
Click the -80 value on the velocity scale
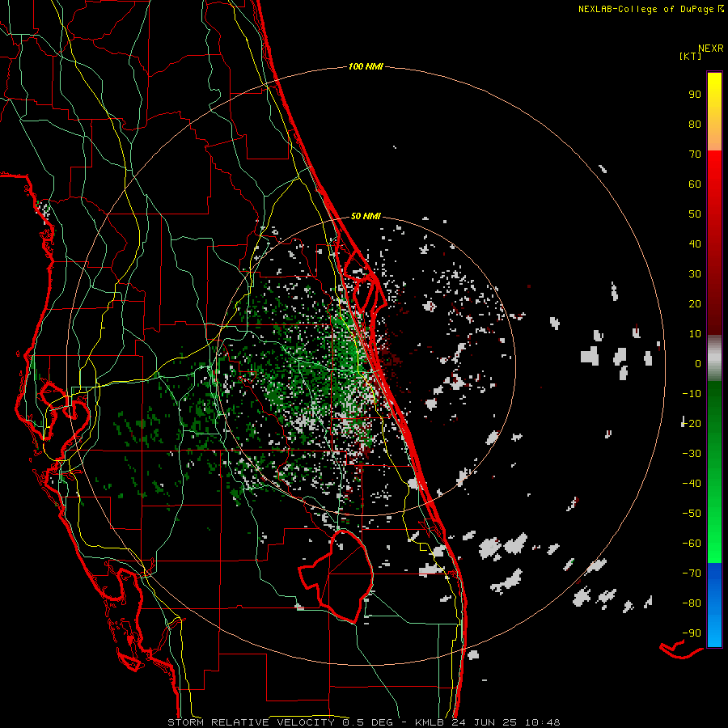coord(692,603)
